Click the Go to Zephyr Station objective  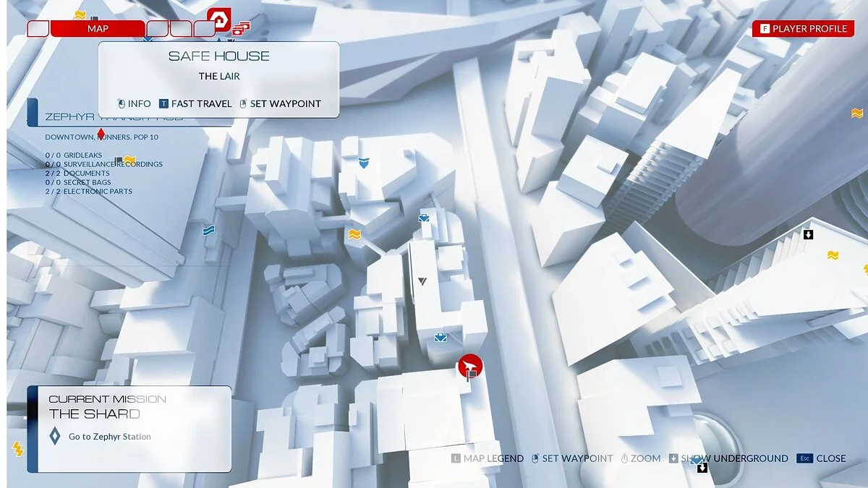(x=110, y=437)
